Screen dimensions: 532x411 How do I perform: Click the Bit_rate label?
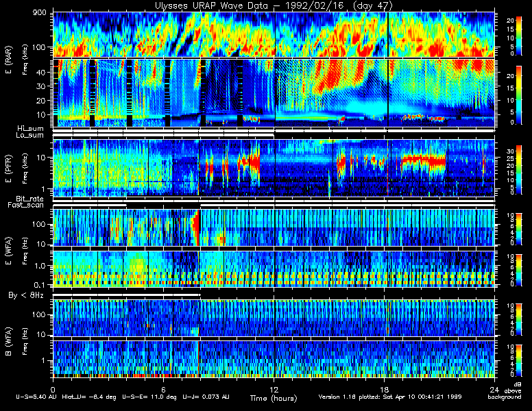[x=30, y=199]
